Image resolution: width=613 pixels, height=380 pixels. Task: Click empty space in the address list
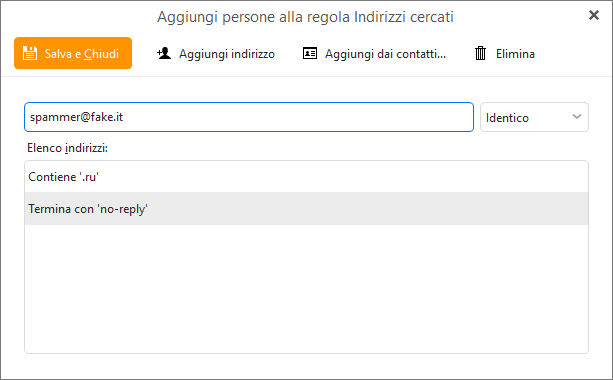pos(306,289)
